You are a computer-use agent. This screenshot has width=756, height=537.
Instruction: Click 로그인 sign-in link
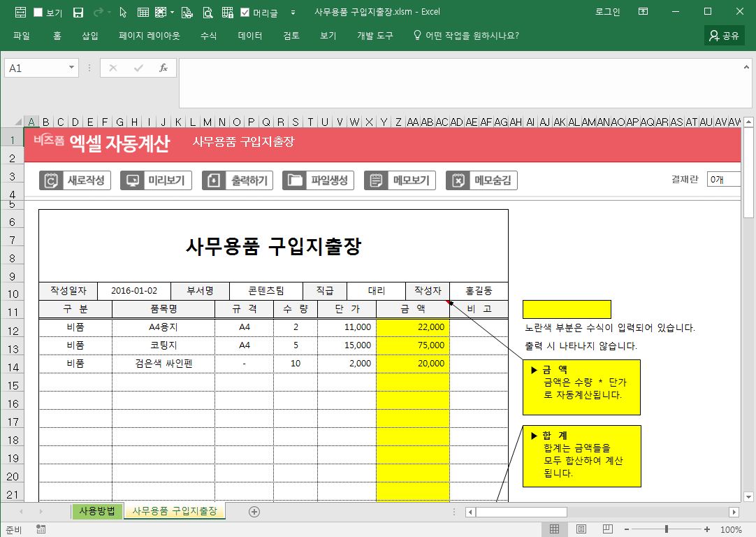607,12
